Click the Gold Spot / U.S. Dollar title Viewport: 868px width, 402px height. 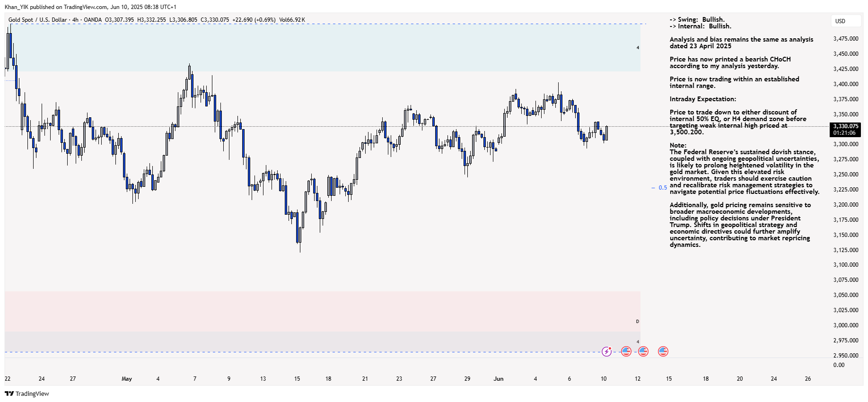pyautogui.click(x=38, y=20)
